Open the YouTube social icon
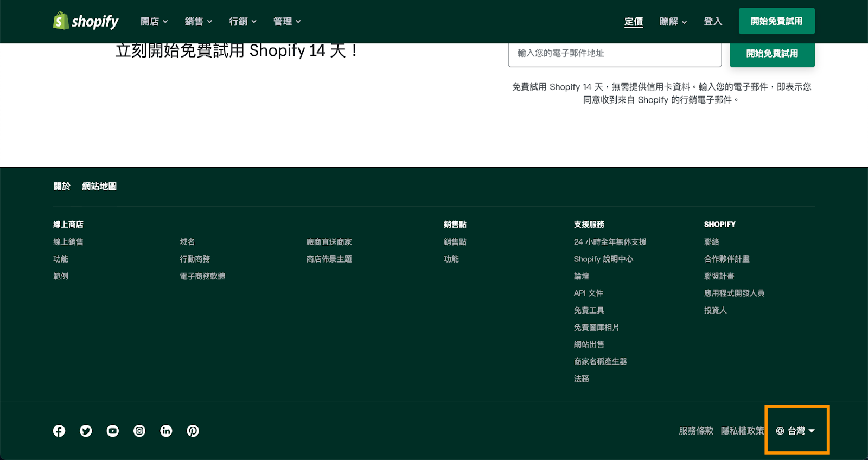 [x=113, y=431]
